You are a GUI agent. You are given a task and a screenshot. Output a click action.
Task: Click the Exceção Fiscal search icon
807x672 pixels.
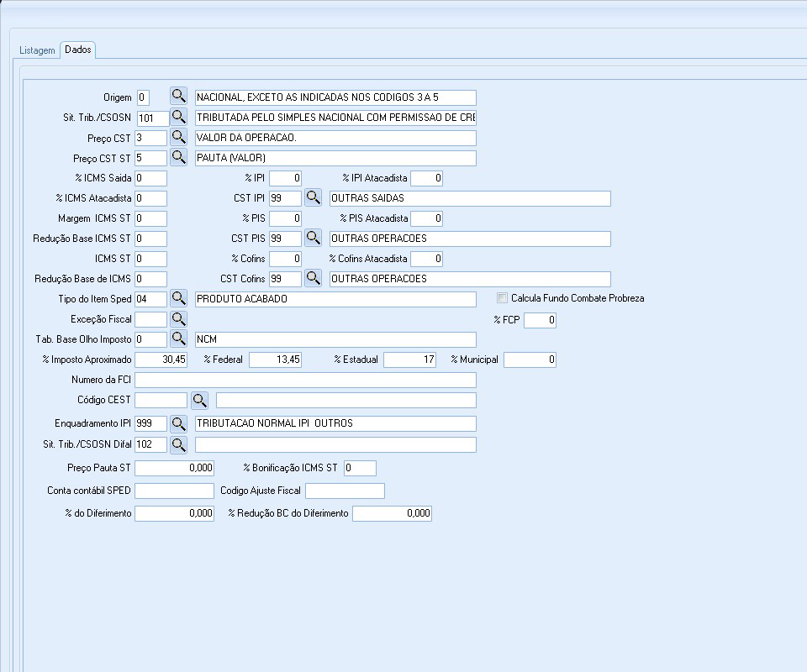click(x=178, y=319)
